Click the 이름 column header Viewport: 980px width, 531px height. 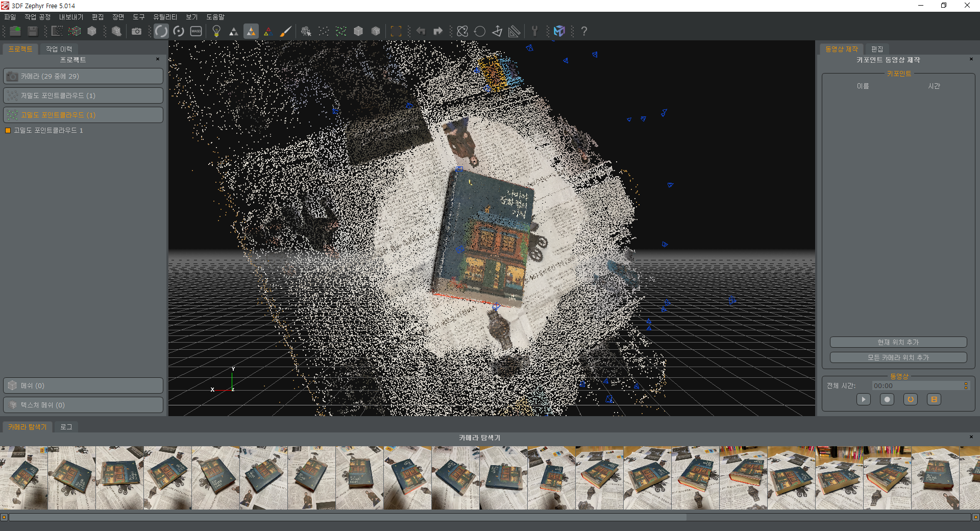pyautogui.click(x=863, y=86)
